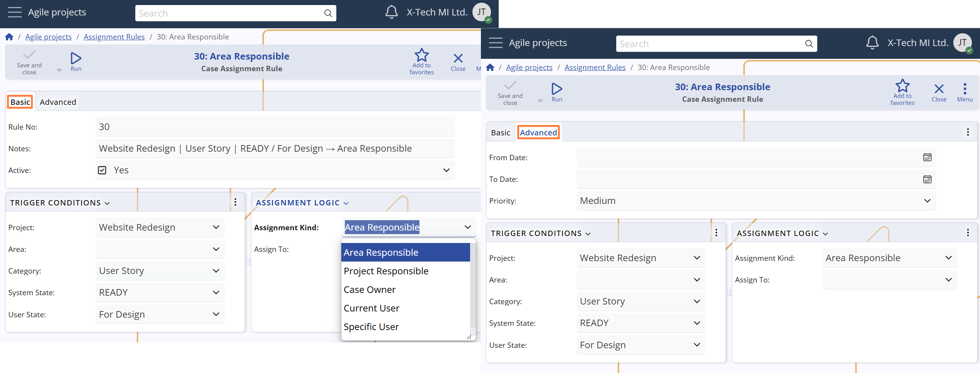Click notification bell in the right window
The image size is (980, 373).
tap(872, 43)
